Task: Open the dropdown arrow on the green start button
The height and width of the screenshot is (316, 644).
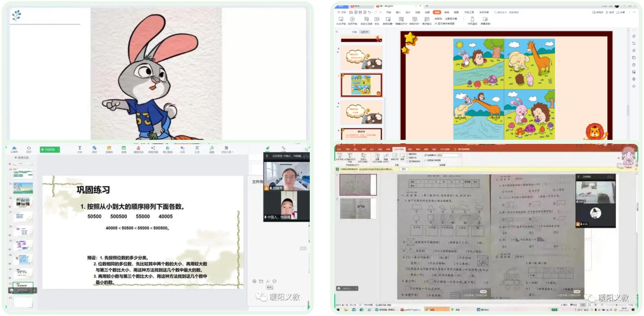Action: click(x=58, y=150)
